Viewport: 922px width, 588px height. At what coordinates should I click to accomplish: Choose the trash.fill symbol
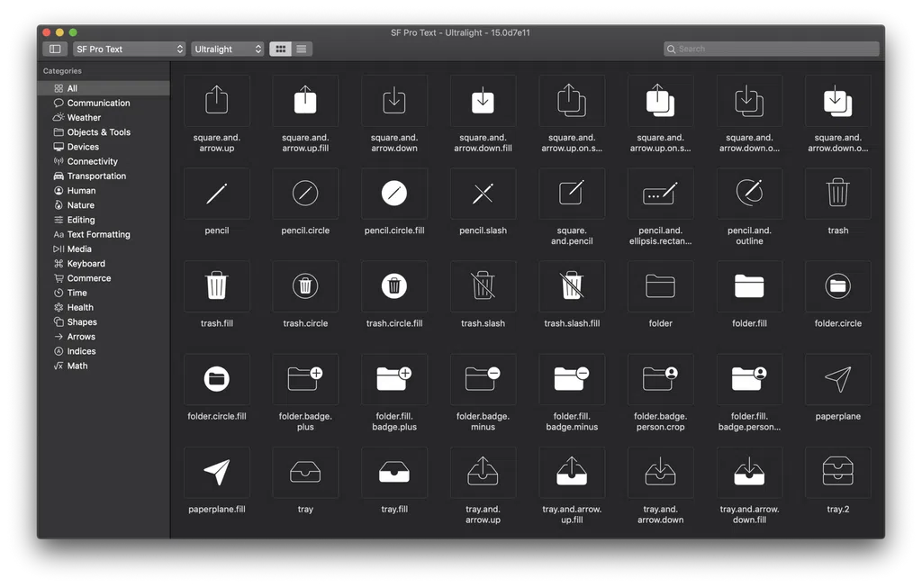216,286
